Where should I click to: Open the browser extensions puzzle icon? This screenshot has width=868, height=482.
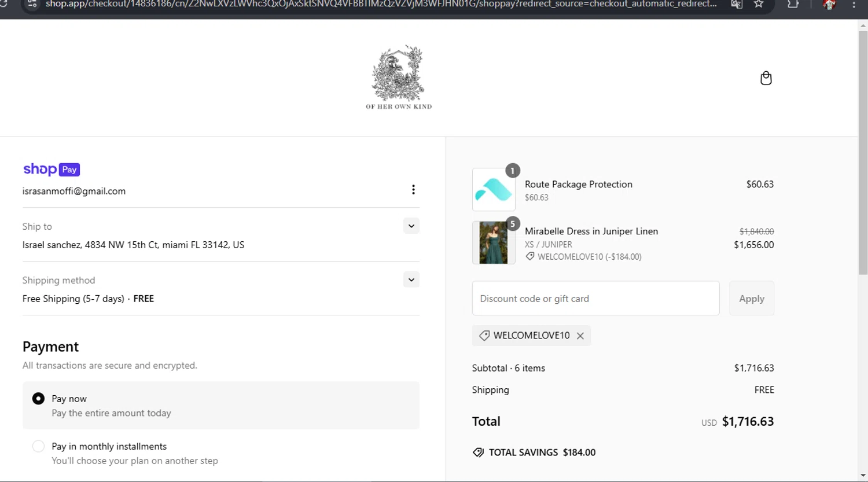[x=793, y=4]
